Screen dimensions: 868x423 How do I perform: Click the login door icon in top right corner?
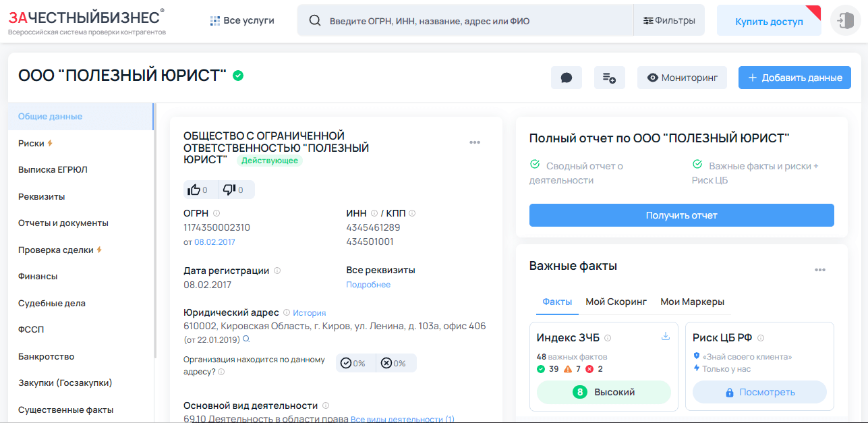[845, 20]
